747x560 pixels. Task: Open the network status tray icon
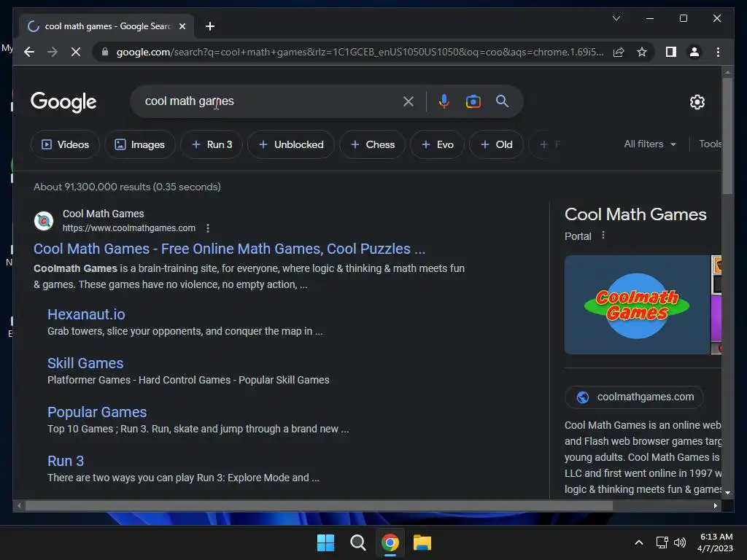[x=662, y=542]
